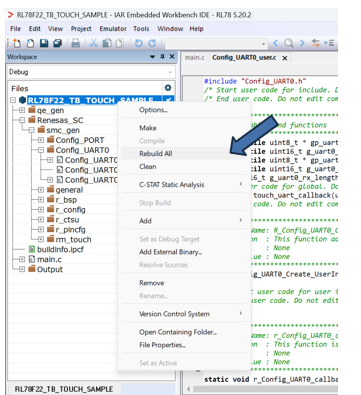The width and height of the screenshot is (361, 395).
Task: Open the Debug configuration dropdown
Action: point(91,72)
